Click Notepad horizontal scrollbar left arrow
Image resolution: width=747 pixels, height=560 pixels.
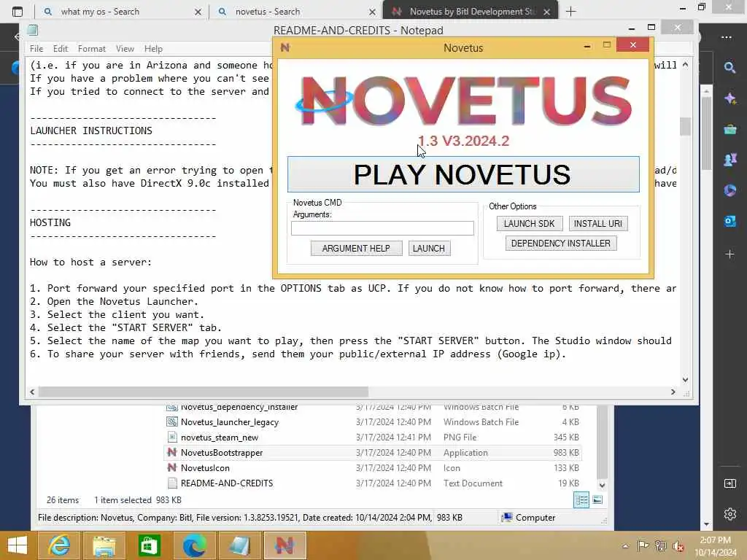point(32,392)
